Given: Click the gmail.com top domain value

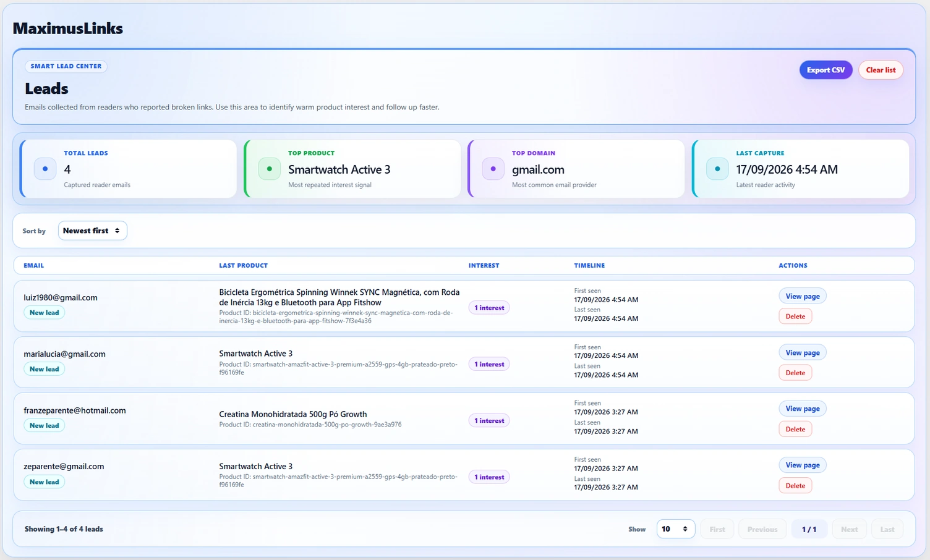Looking at the screenshot, I should coord(538,169).
